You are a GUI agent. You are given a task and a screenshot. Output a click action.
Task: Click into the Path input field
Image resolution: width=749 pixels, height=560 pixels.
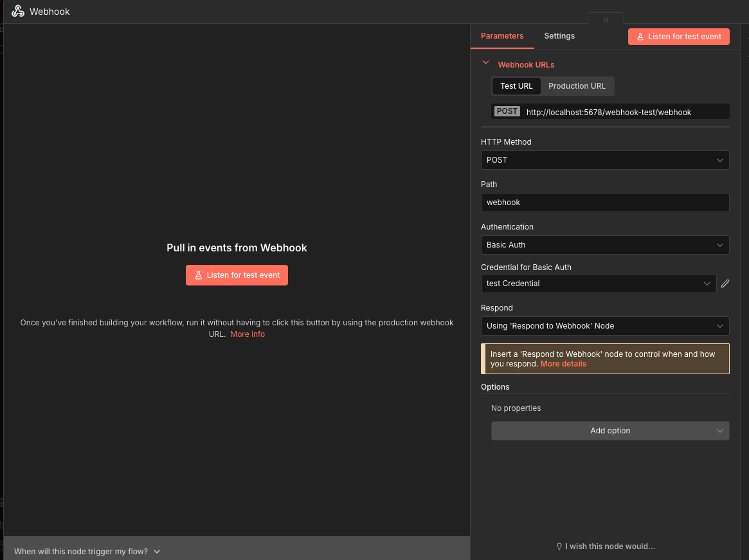[x=604, y=203]
